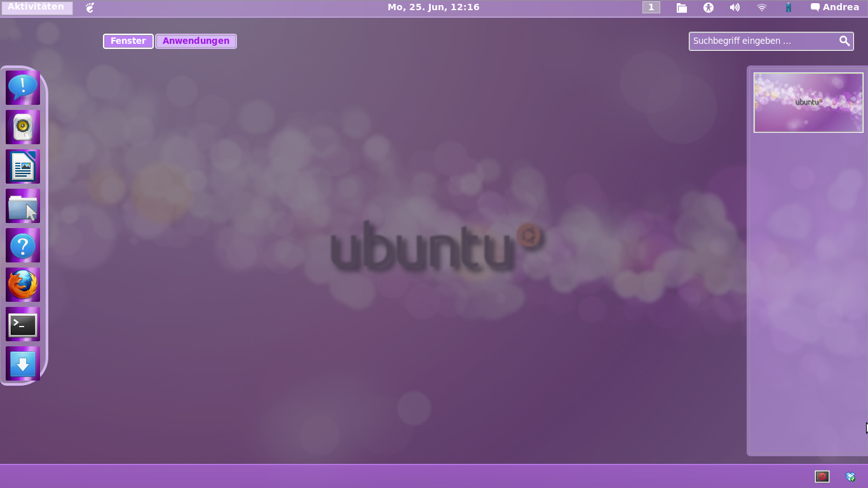Click the red blocked-screen tray icon
The image size is (868, 488).
click(822, 477)
